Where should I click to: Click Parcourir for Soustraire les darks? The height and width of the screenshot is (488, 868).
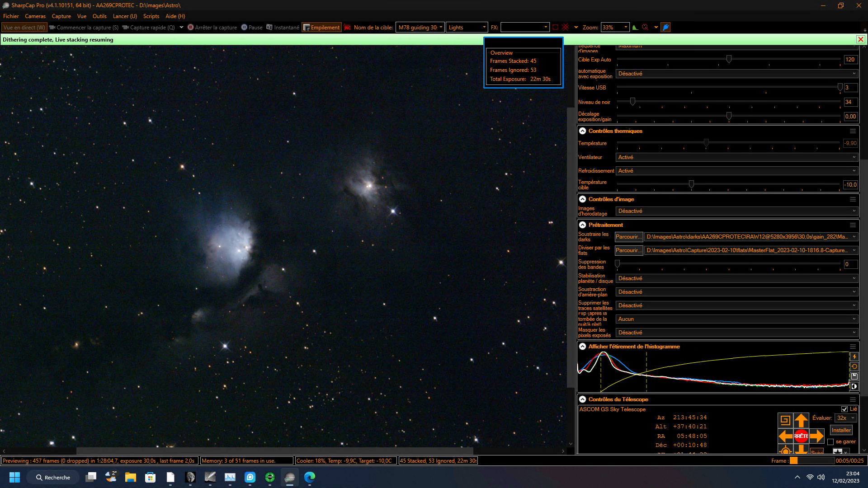click(x=628, y=237)
